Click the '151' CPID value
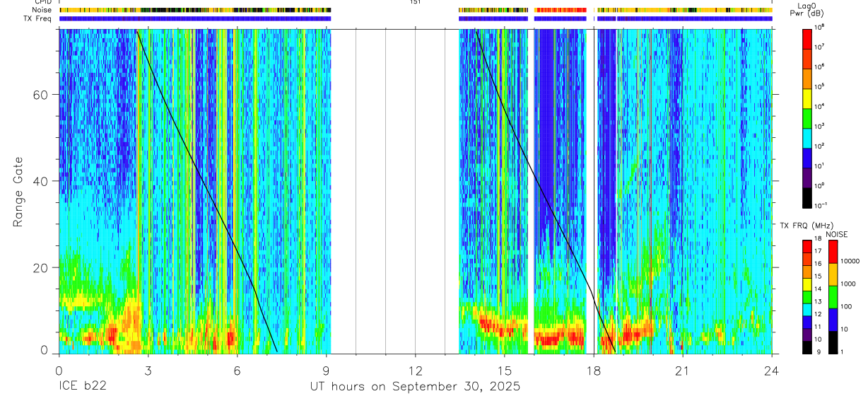This screenshot has width=868, height=401. click(x=415, y=2)
